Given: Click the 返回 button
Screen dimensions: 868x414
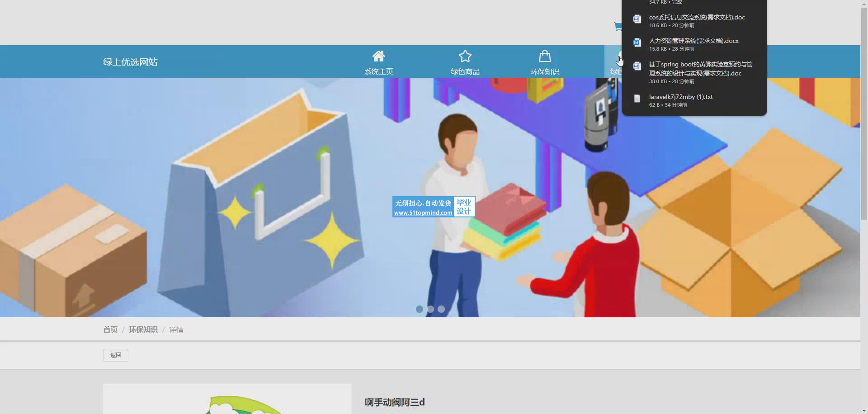Looking at the screenshot, I should [116, 355].
